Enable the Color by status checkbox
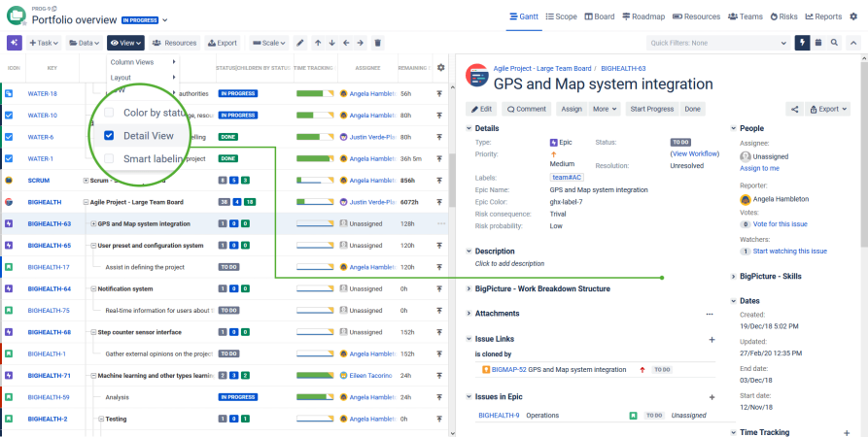The width and height of the screenshot is (868, 437). 109,113
